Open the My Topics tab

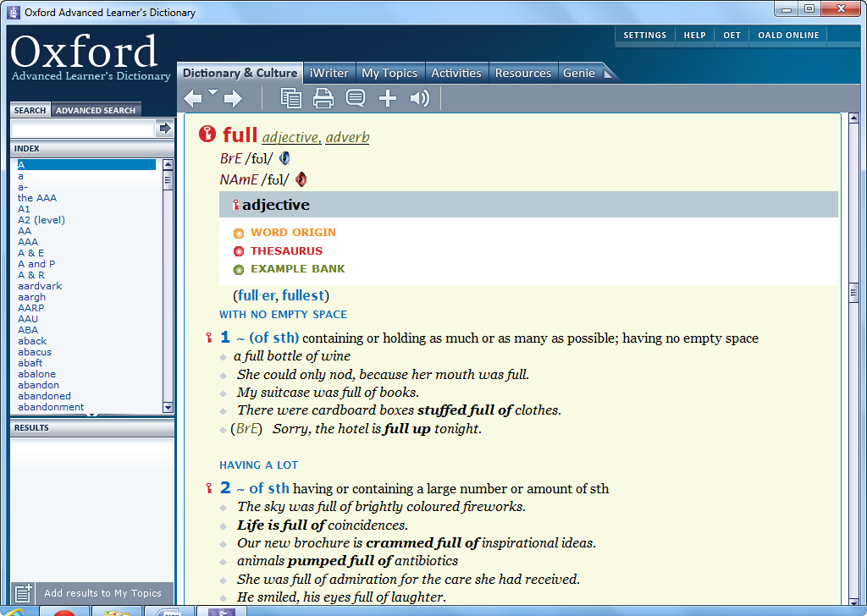[x=389, y=73]
